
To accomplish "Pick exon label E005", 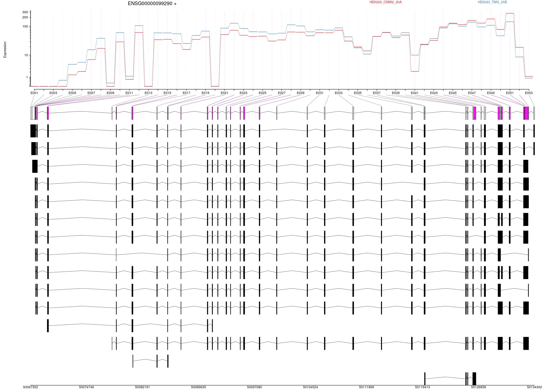I will coord(72,93).
